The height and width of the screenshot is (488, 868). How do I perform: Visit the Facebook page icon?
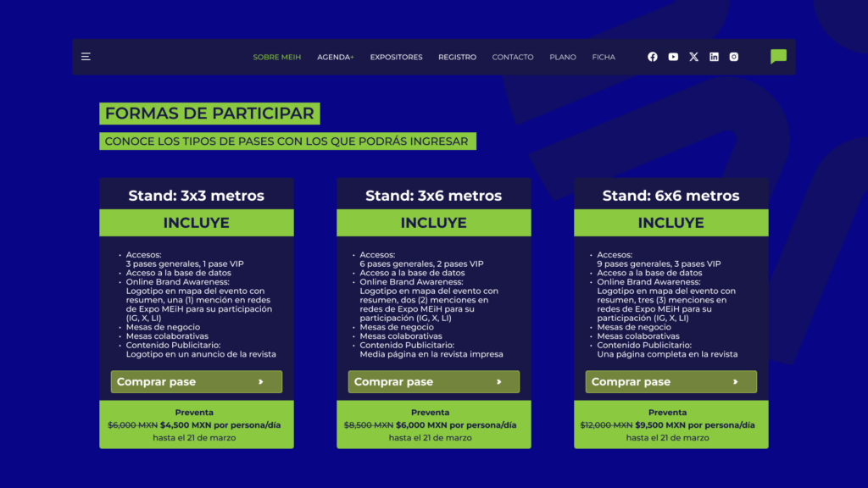tap(653, 57)
